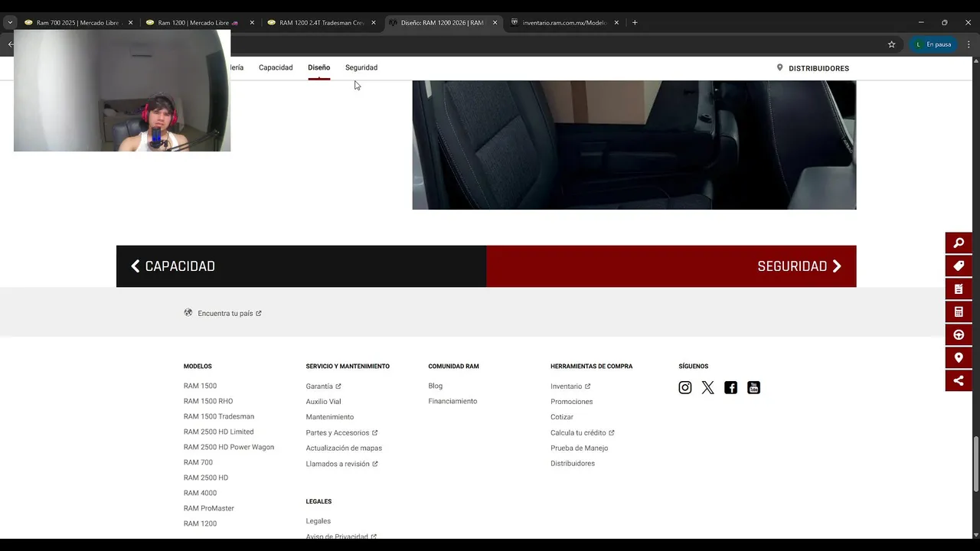Open RAM 1500 model link
The width and height of the screenshot is (980, 551).
[x=200, y=386]
